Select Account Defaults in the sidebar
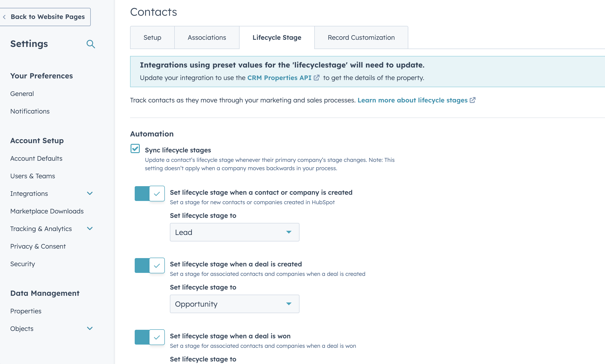 36,158
